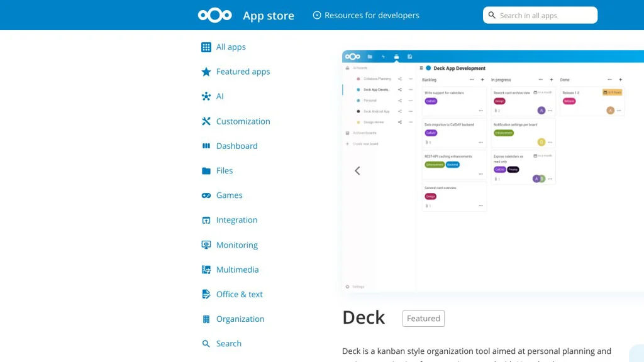Browse the Multimedia category
644x362 pixels.
237,269
